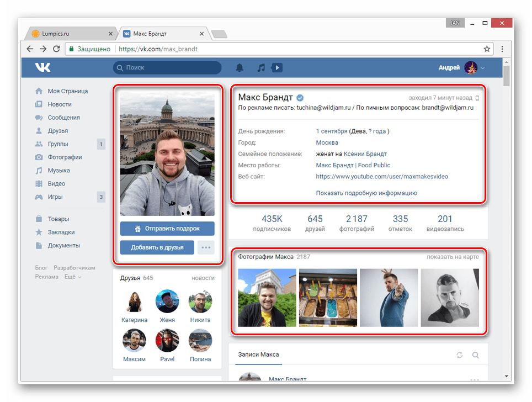Click the people icon beside Группы
532x402 pixels.
click(x=39, y=144)
